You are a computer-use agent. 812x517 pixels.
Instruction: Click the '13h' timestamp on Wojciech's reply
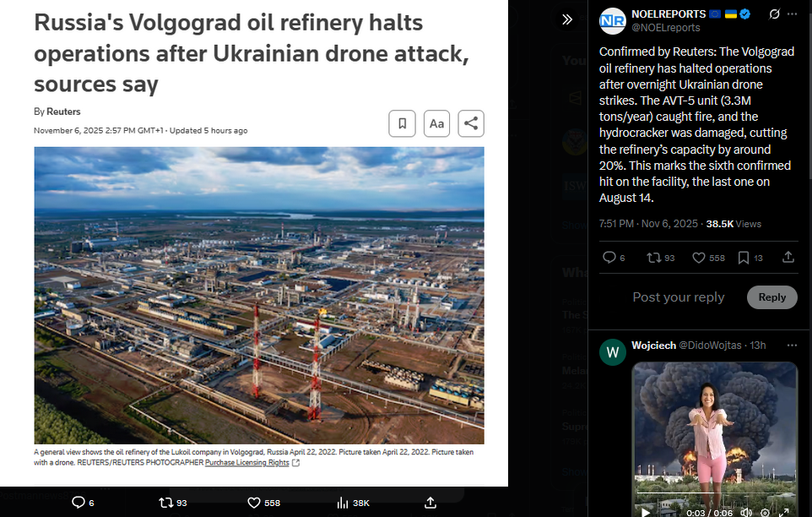click(758, 346)
